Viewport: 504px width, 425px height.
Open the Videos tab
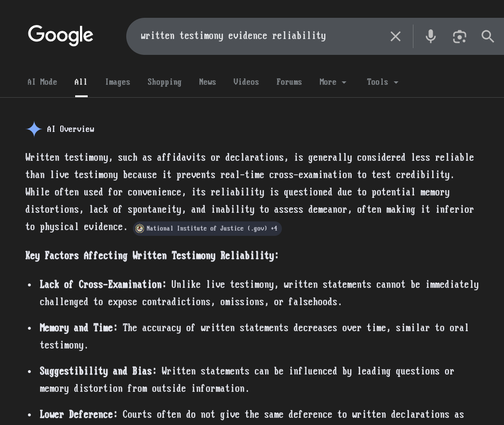(246, 82)
